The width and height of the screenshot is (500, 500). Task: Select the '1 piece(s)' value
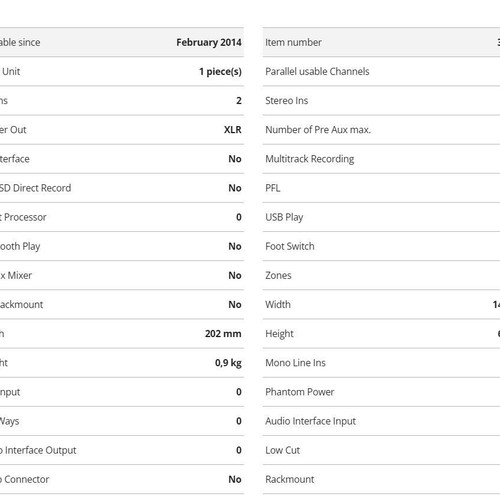(220, 72)
